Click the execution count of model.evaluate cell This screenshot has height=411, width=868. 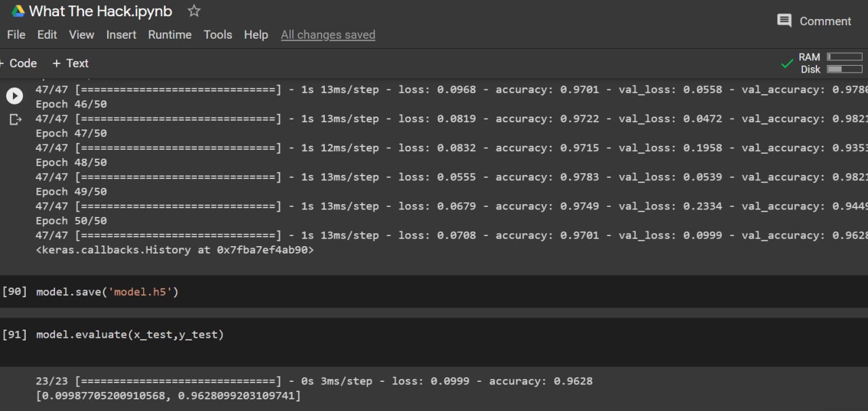coord(14,334)
